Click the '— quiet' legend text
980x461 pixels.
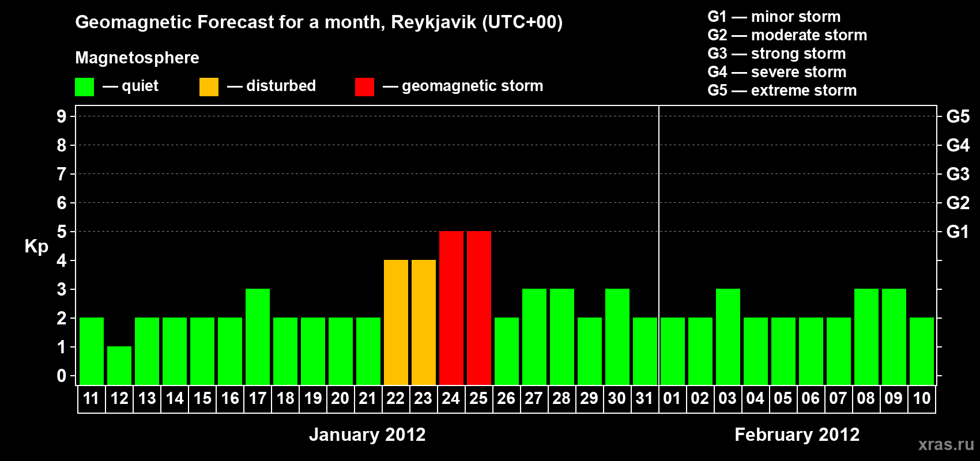[130, 86]
